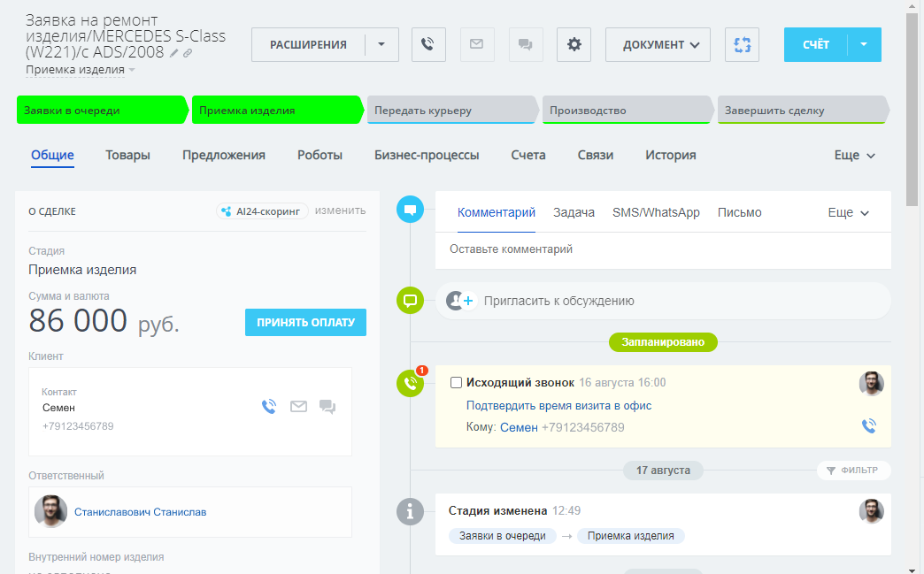The width and height of the screenshot is (924, 574).
Task: Select the Общие tab
Action: (52, 156)
